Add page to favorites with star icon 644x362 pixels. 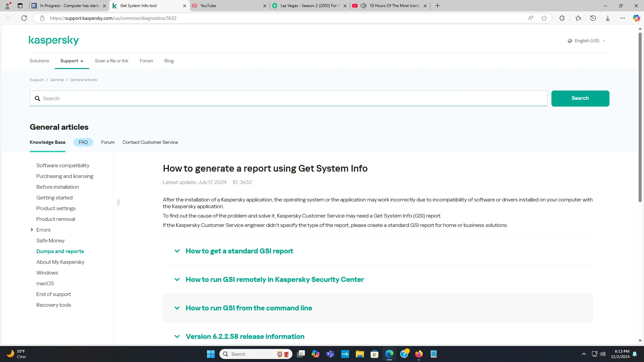click(x=544, y=18)
